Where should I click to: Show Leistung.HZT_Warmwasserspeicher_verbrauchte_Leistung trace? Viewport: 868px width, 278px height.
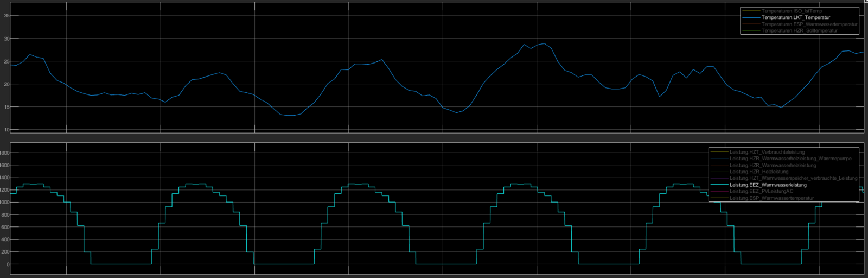[x=793, y=178]
